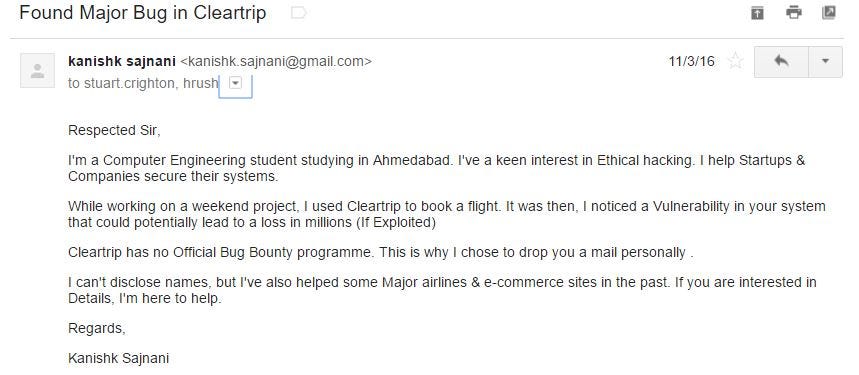Reply with the arrow button
The height and width of the screenshot is (375, 859).
[x=781, y=61]
